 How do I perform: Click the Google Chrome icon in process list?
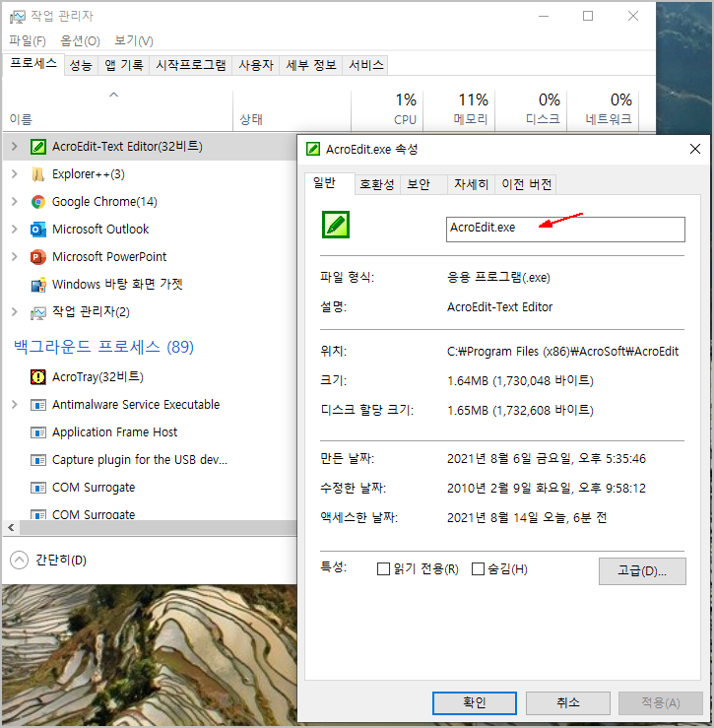(x=38, y=202)
